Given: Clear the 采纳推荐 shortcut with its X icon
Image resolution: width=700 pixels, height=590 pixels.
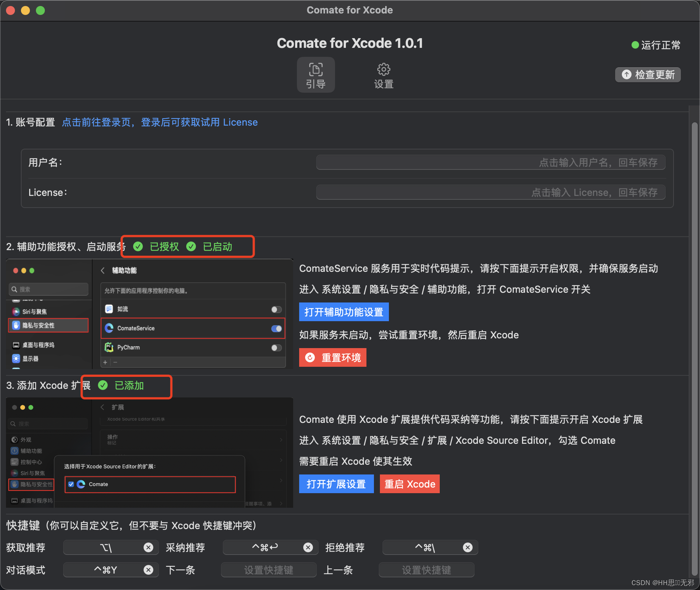Looking at the screenshot, I should [308, 547].
